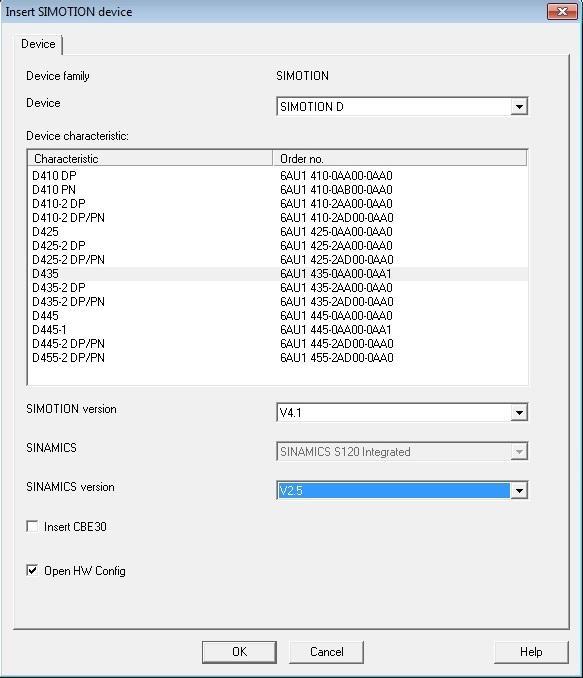Select the Device tab
The height and width of the screenshot is (678, 583).
[38, 44]
